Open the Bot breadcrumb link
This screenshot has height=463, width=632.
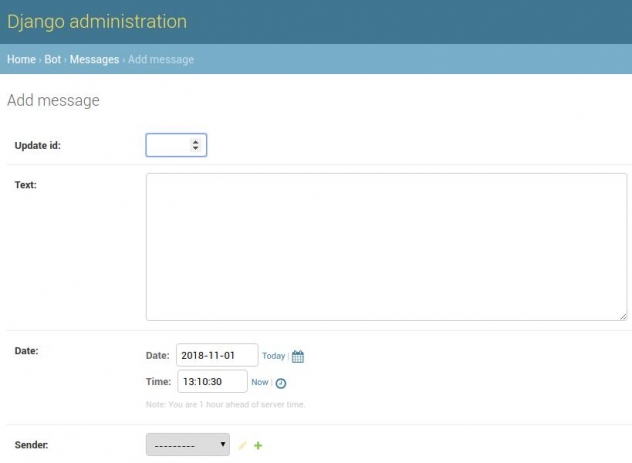[x=53, y=59]
